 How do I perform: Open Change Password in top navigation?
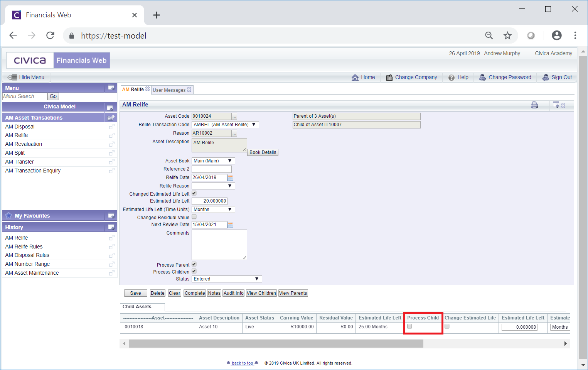coord(505,77)
